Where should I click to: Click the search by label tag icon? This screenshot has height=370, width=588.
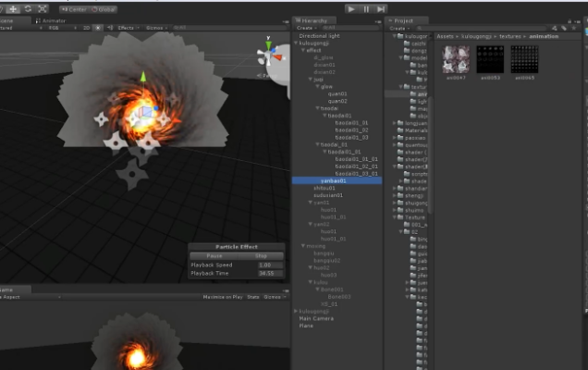564,28
